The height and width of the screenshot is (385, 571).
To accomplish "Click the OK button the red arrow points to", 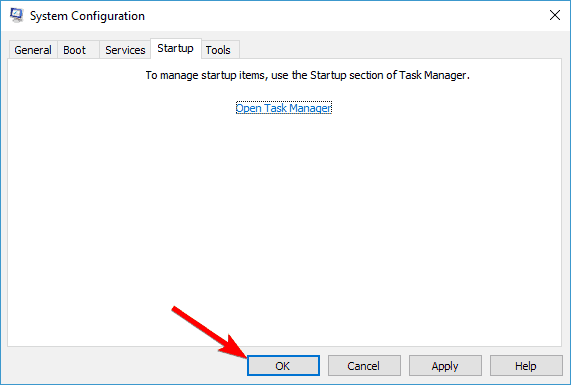I will coord(283,366).
